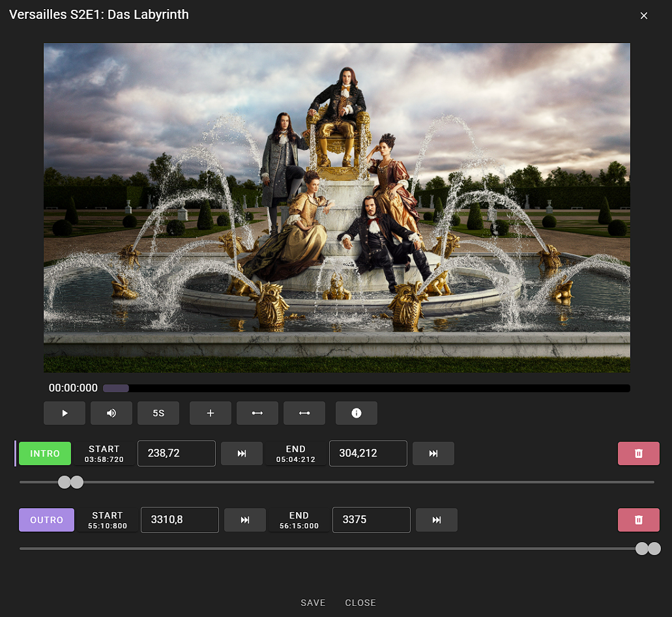This screenshot has width=672, height=617.
Task: Mute audio using the speaker icon
Action: coord(111,413)
